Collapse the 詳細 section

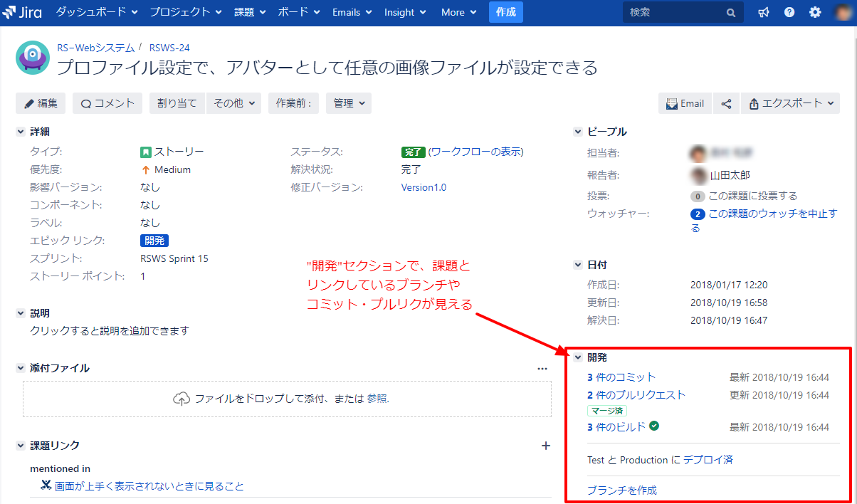click(20, 131)
